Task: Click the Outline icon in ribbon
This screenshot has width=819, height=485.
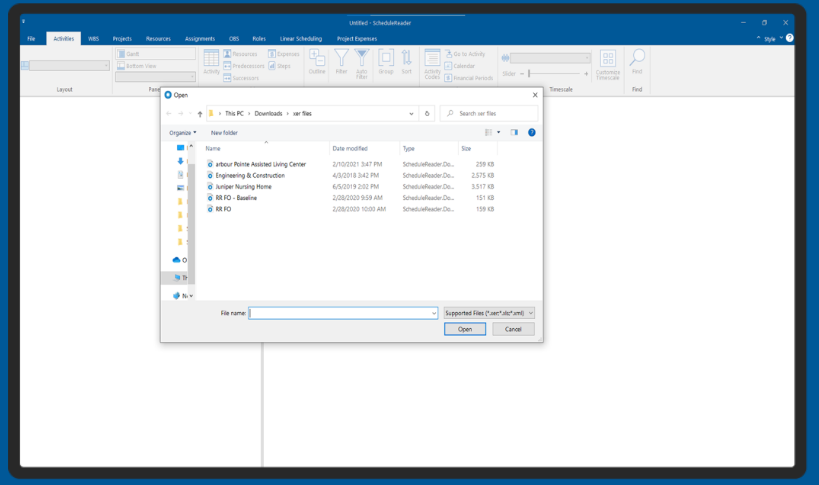Action: coord(317,62)
